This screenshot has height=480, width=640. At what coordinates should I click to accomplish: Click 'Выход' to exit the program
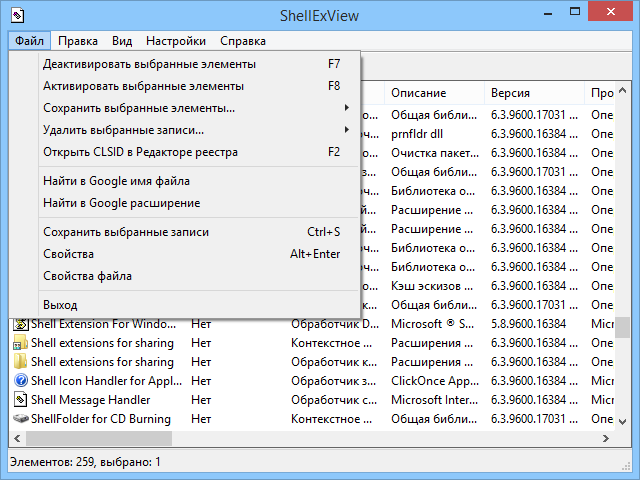click(x=60, y=305)
